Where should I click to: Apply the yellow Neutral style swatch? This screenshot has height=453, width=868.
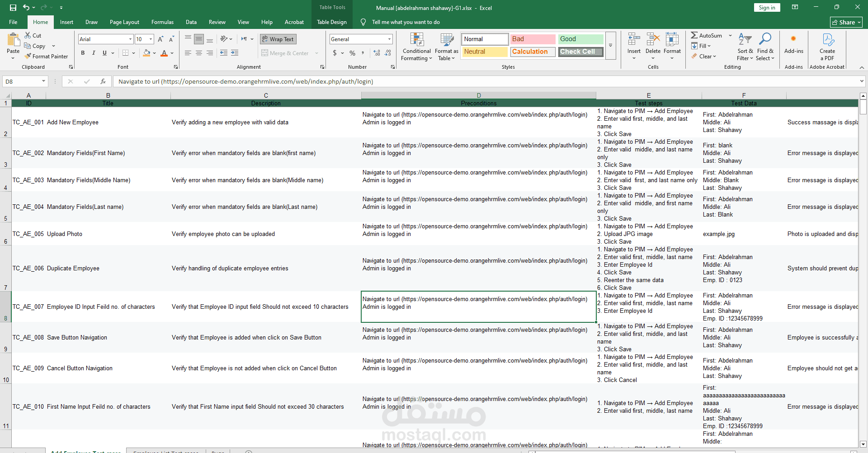pos(485,52)
